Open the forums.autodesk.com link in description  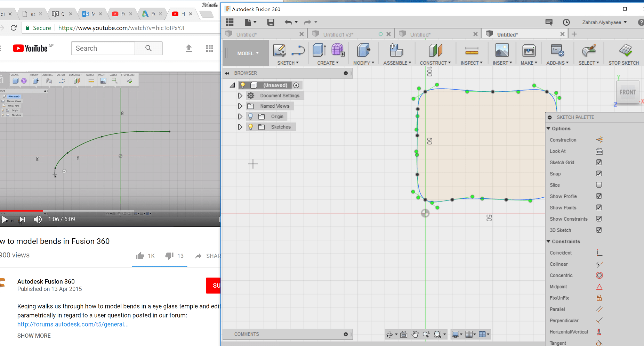coord(73,324)
